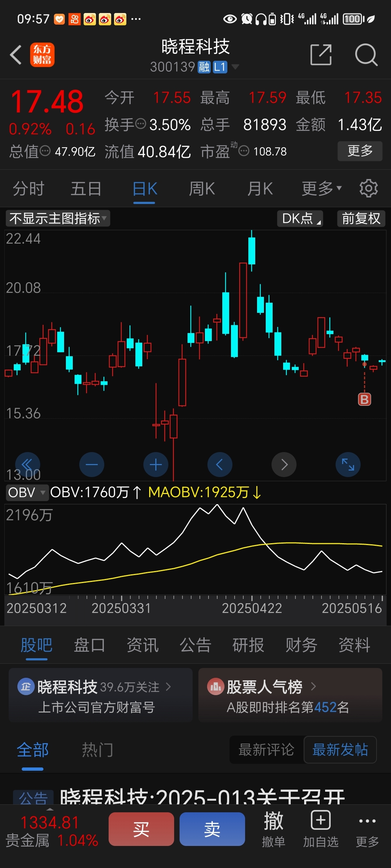Open 撤单 cancel order icon
The width and height of the screenshot is (391, 868).
273,829
